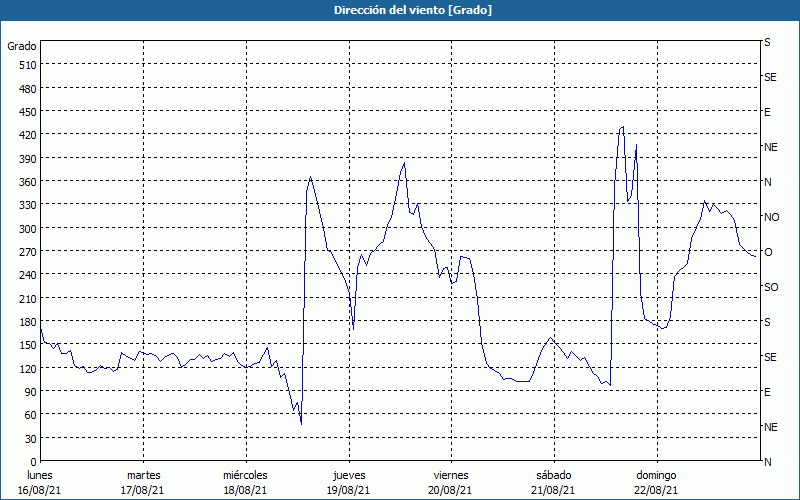Select the date 21/08/21
The height and width of the screenshot is (500, 800).
pyautogui.click(x=553, y=490)
